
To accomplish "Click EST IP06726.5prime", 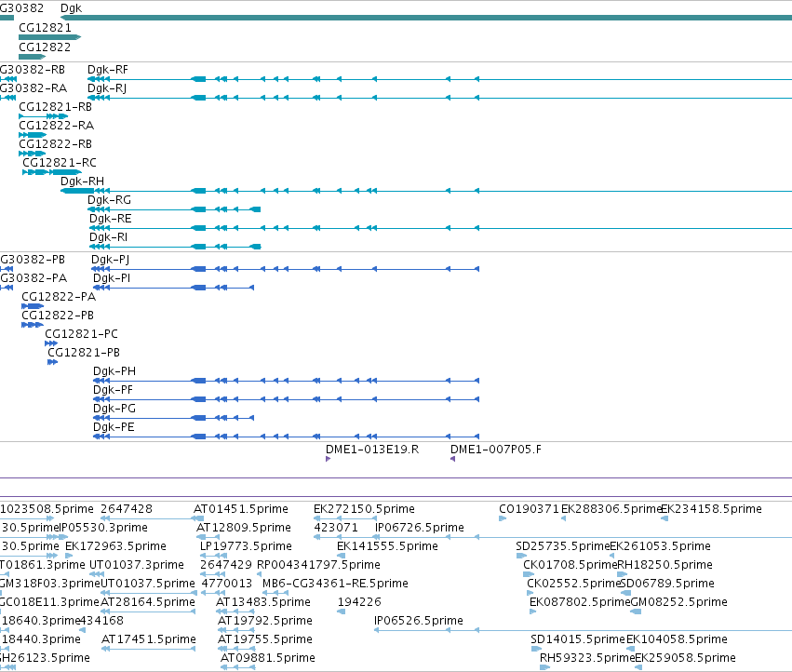I will click(419, 528).
